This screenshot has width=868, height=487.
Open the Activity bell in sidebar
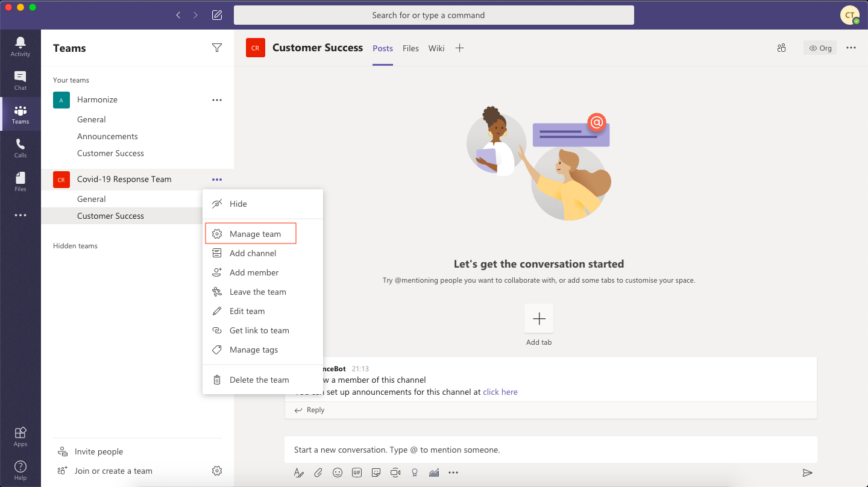tap(20, 46)
